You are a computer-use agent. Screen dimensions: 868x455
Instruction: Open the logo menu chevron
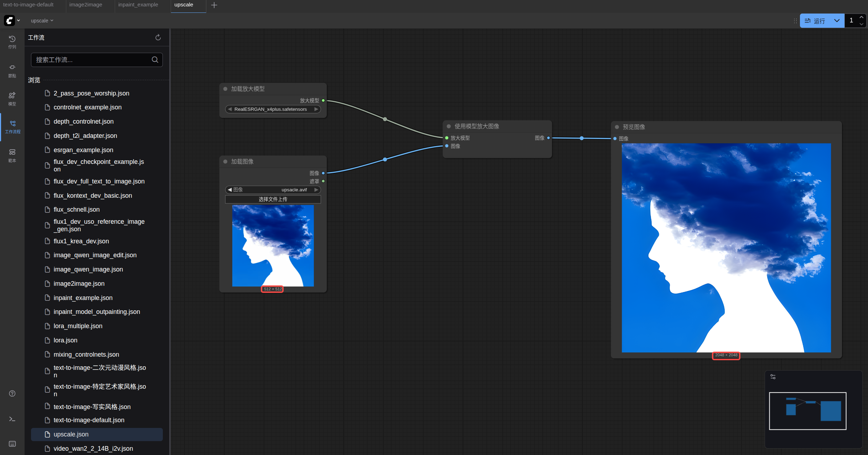click(19, 20)
